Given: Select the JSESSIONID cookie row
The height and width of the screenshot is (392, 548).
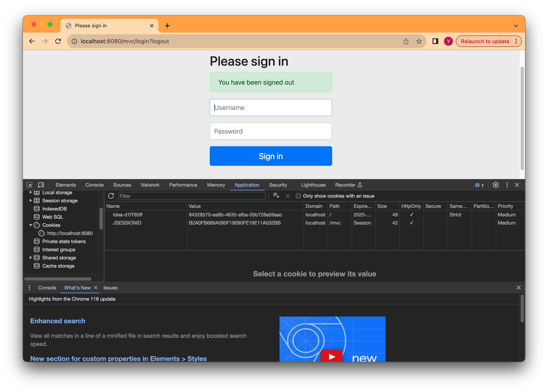Looking at the screenshot, I should click(127, 223).
